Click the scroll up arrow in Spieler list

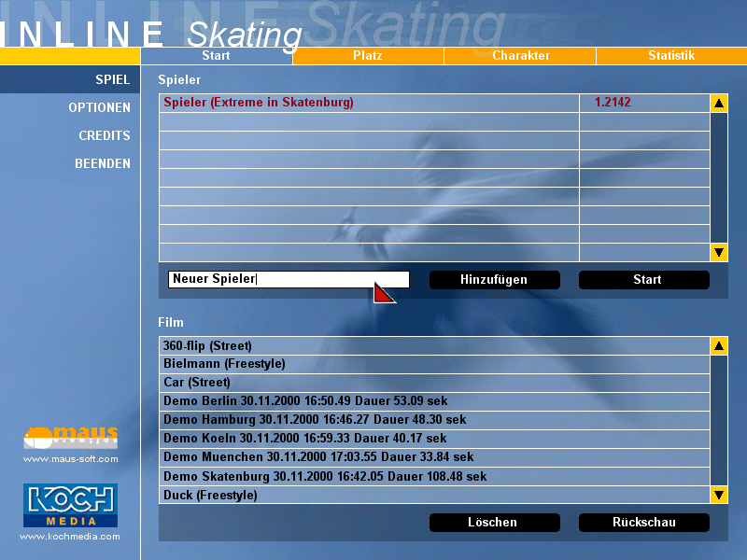(719, 103)
